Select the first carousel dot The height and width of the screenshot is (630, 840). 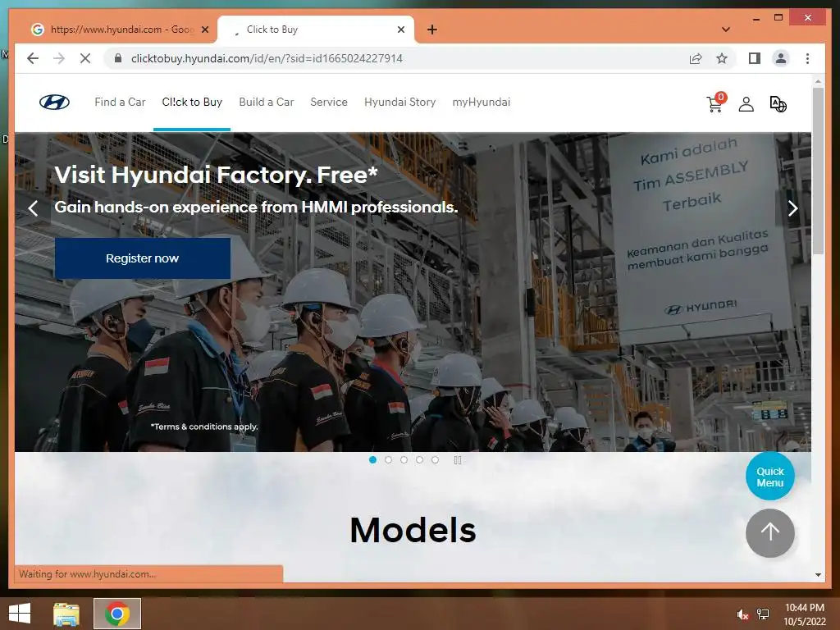(x=373, y=459)
